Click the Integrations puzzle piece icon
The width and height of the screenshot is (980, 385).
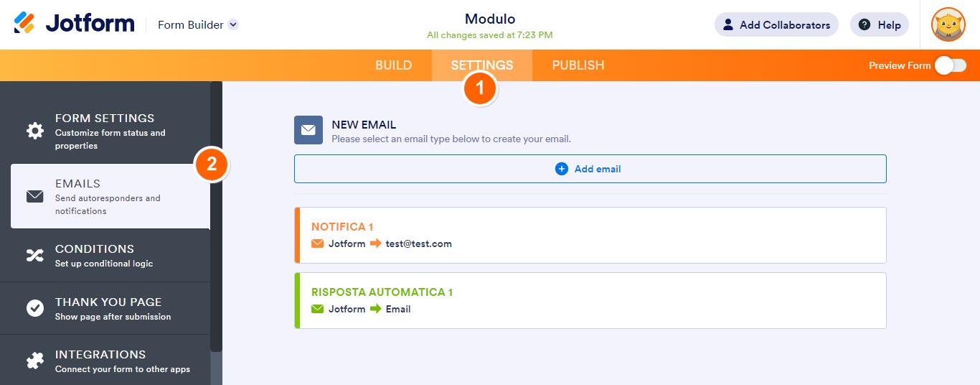click(x=34, y=361)
